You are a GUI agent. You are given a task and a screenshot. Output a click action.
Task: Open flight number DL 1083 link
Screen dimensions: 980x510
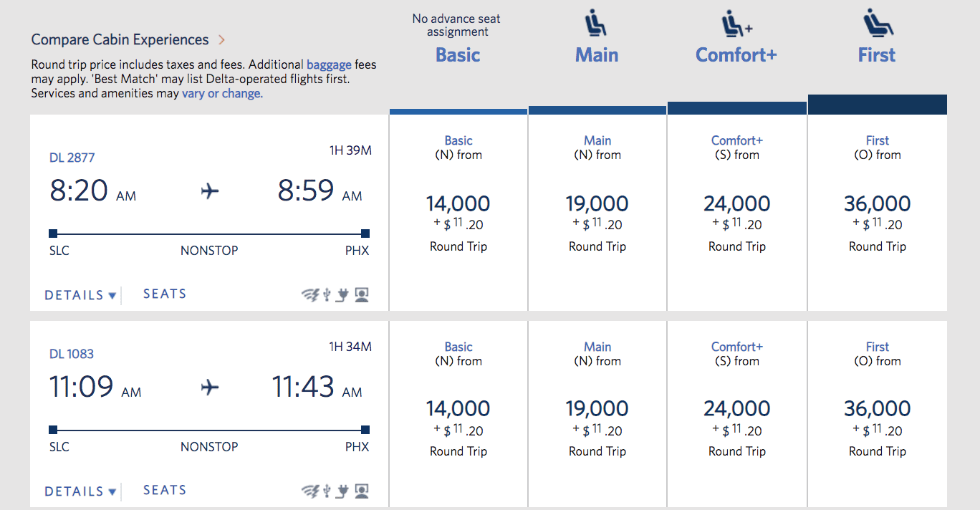72,354
